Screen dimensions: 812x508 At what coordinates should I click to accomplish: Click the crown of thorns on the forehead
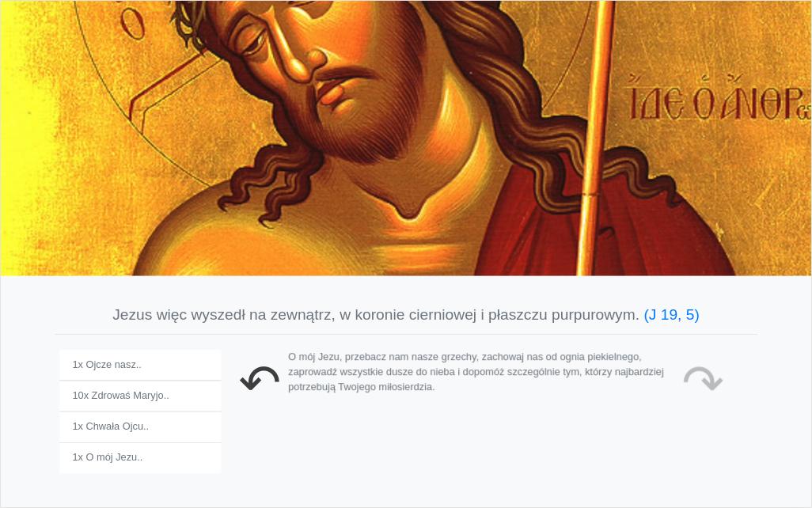pos(191,23)
